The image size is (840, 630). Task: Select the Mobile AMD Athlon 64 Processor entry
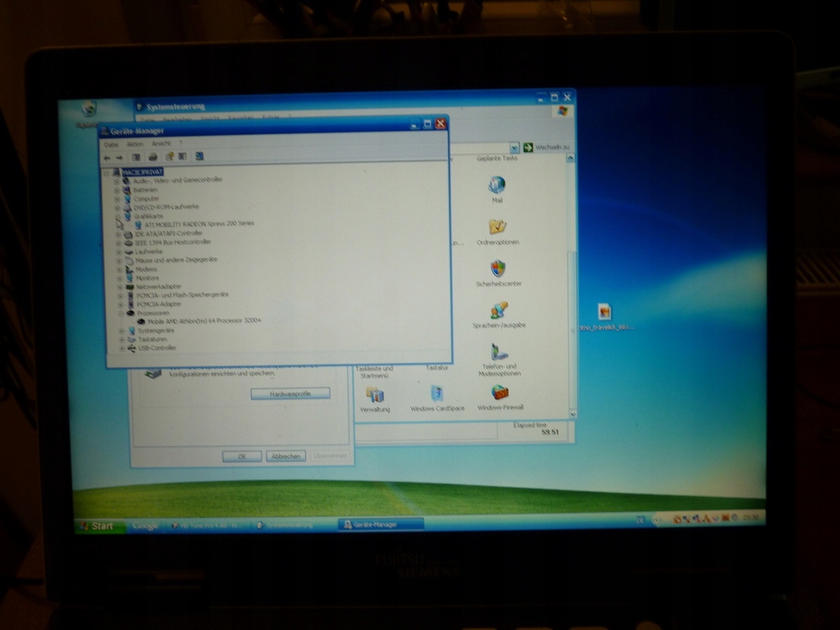tap(204, 321)
